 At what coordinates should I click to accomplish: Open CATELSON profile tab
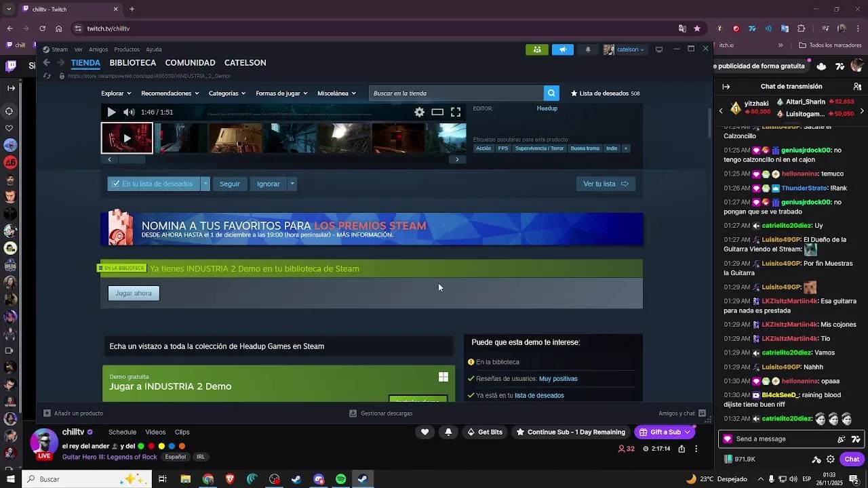pyautogui.click(x=245, y=62)
